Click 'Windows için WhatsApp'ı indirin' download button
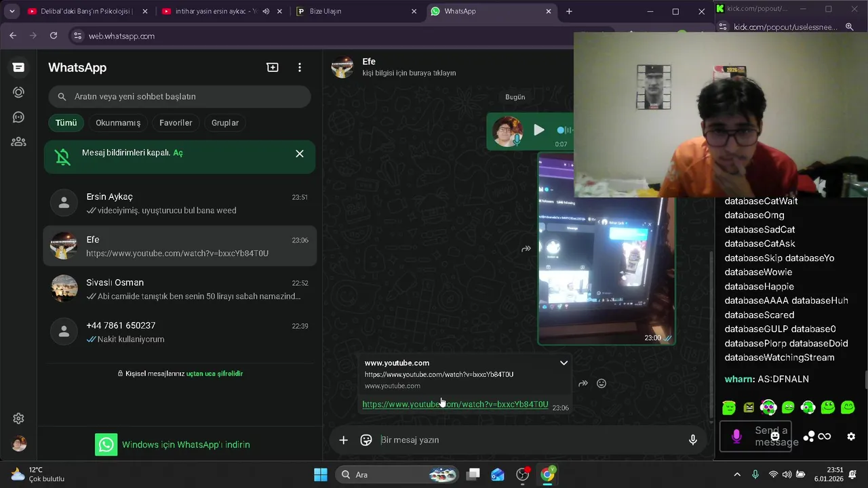The height and width of the screenshot is (488, 868). [x=172, y=445]
